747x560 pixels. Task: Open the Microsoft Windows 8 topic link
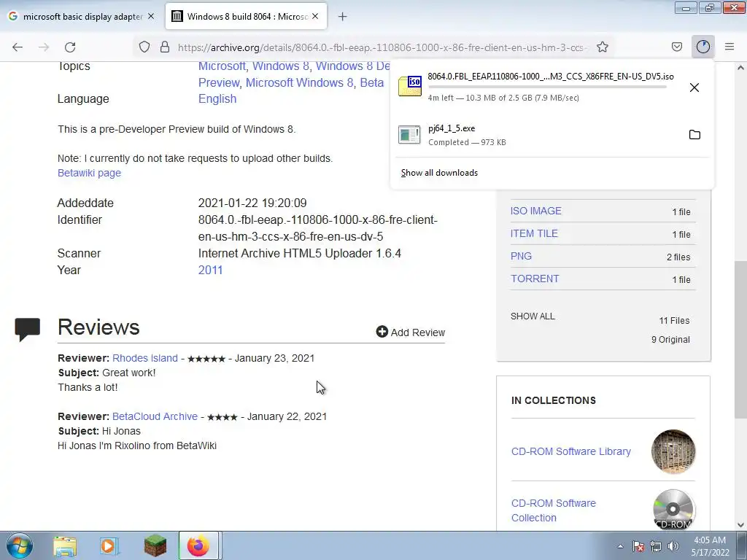pos(299,82)
